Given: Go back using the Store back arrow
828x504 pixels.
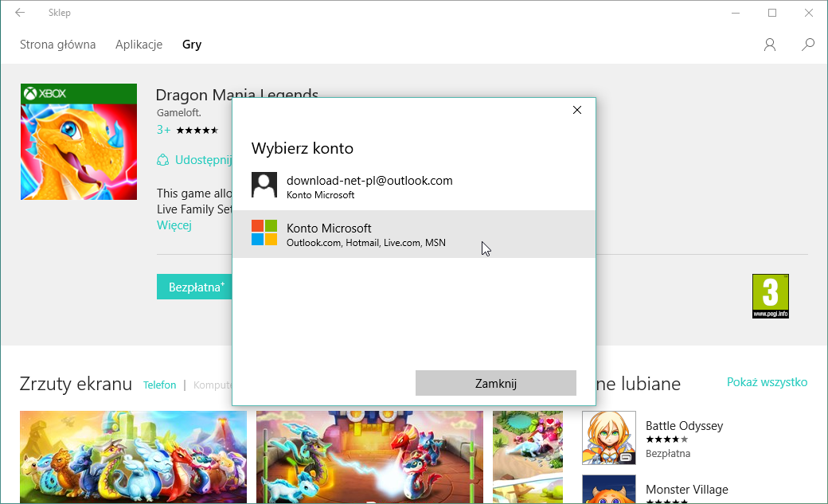Looking at the screenshot, I should 20,13.
